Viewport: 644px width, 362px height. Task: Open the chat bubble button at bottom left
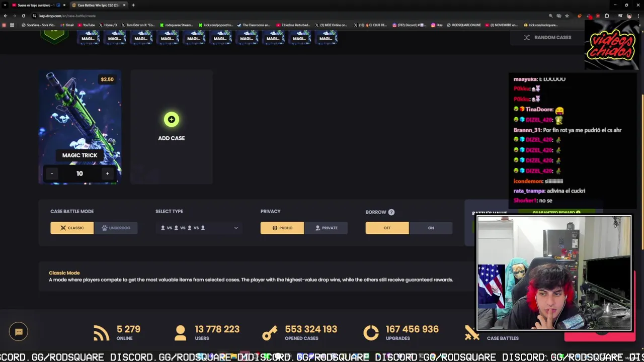(x=19, y=331)
